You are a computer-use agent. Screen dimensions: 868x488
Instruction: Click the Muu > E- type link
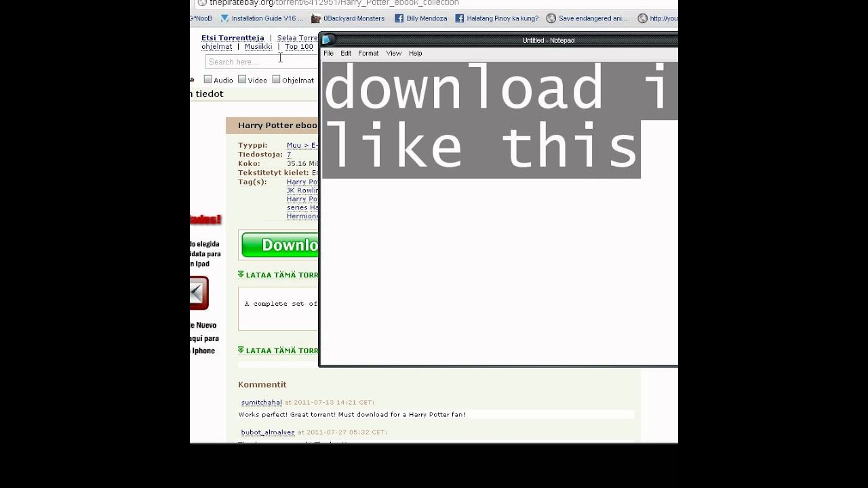(x=302, y=145)
